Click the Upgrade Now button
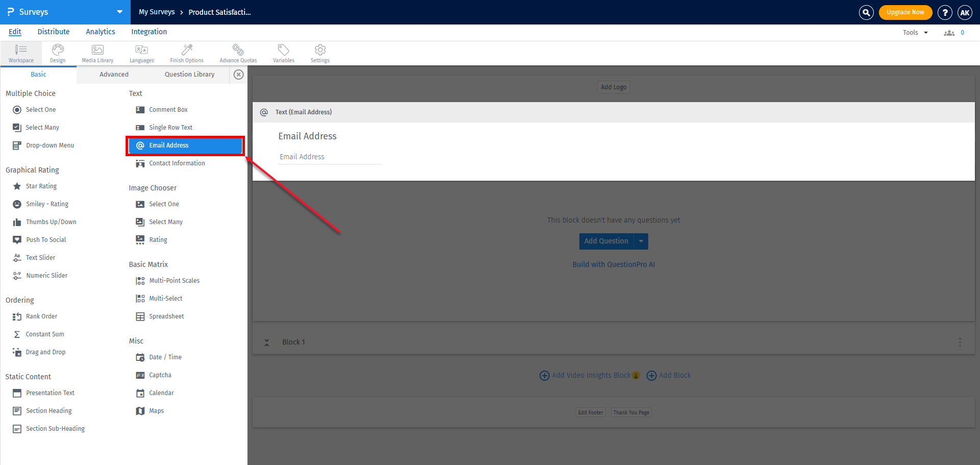Screen dimensions: 980x465 (905, 12)
